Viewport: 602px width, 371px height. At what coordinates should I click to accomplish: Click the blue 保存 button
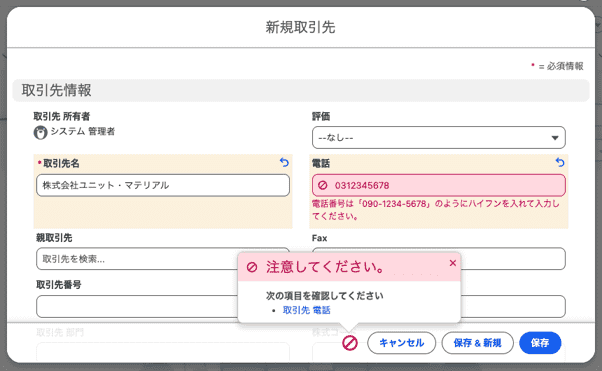tap(540, 343)
